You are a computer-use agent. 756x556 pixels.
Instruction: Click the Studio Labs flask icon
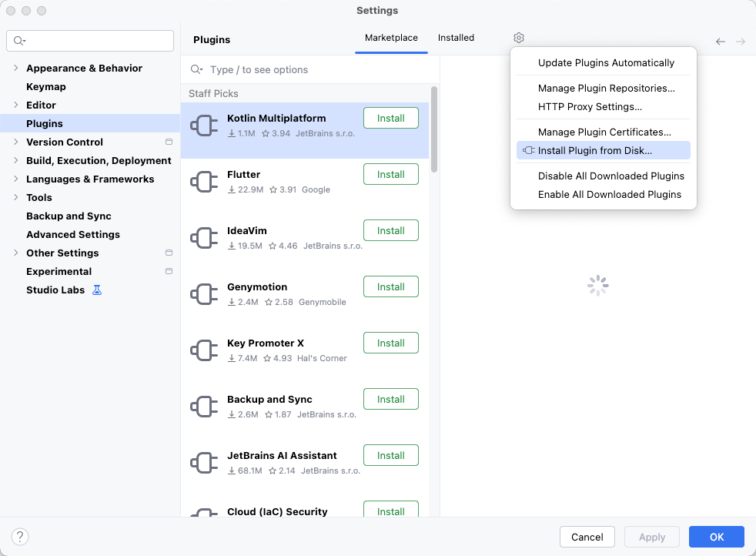[x=97, y=290]
